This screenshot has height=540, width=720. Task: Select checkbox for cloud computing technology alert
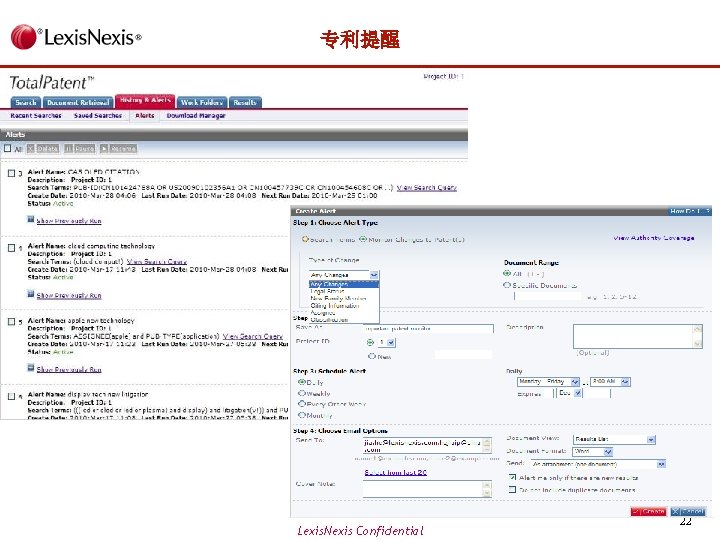pos(11,248)
